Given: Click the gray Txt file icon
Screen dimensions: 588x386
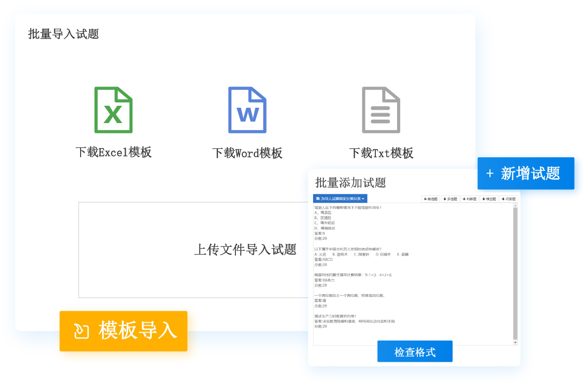Looking at the screenshot, I should [x=380, y=110].
